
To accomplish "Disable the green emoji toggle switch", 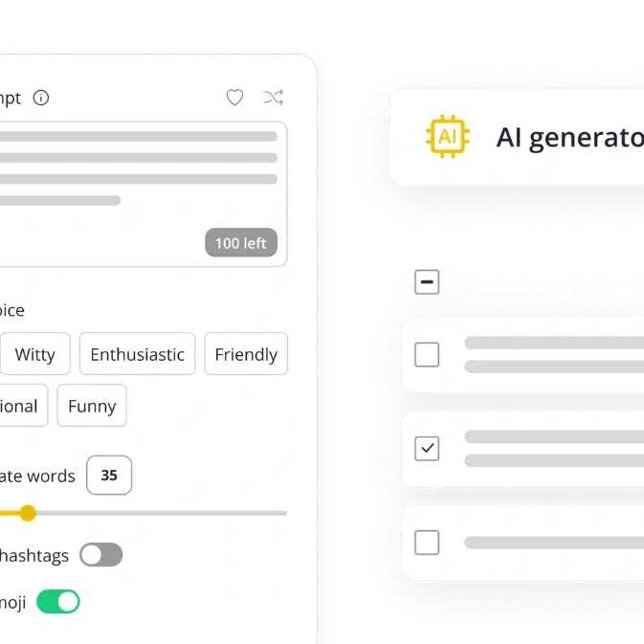I will [x=57, y=602].
